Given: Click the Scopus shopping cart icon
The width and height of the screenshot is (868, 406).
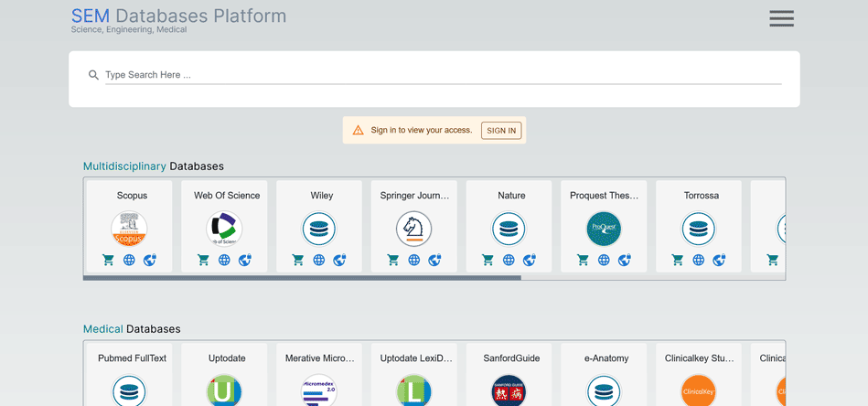Looking at the screenshot, I should pos(109,260).
